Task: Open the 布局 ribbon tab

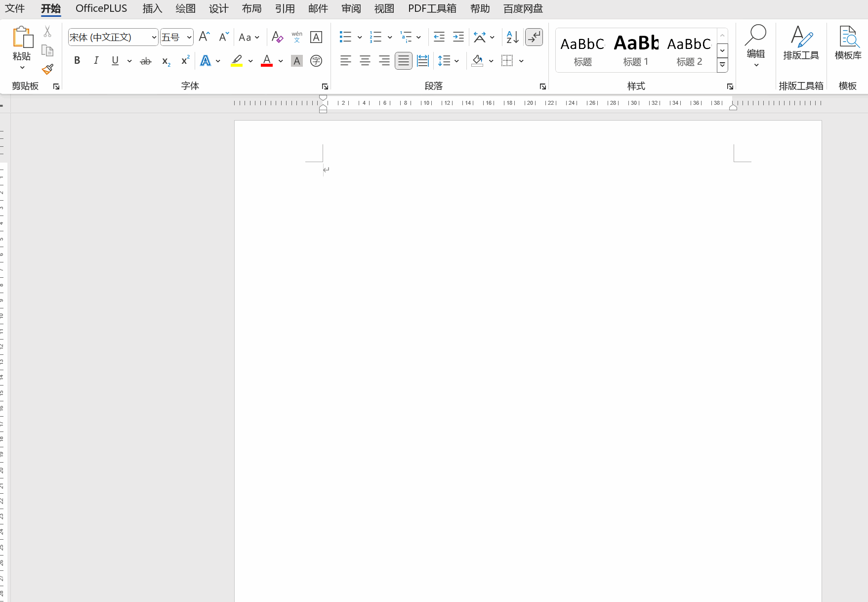Action: tap(251, 8)
